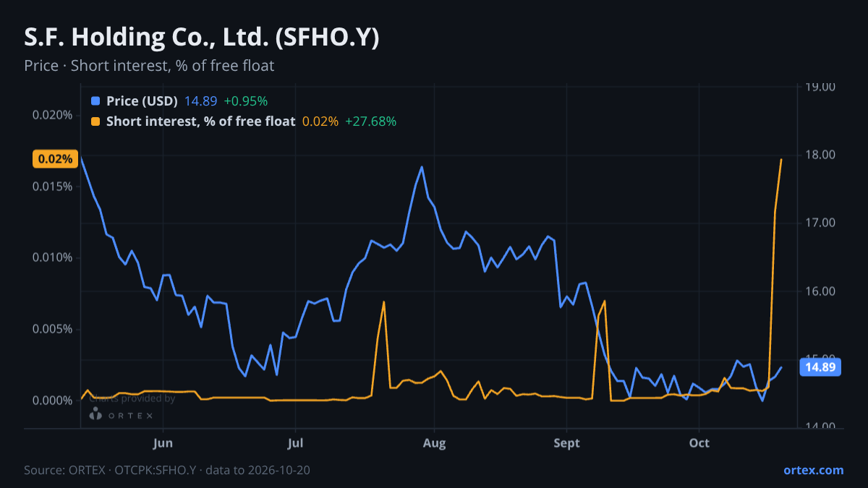
Task: Click the Jun label on the time axis
Action: [x=163, y=442]
